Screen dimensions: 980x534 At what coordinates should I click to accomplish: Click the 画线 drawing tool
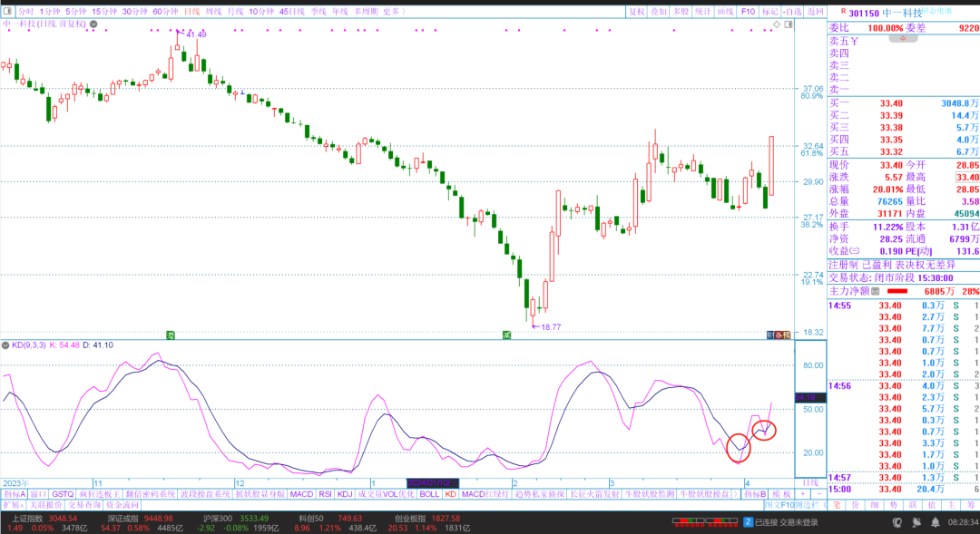[726, 12]
